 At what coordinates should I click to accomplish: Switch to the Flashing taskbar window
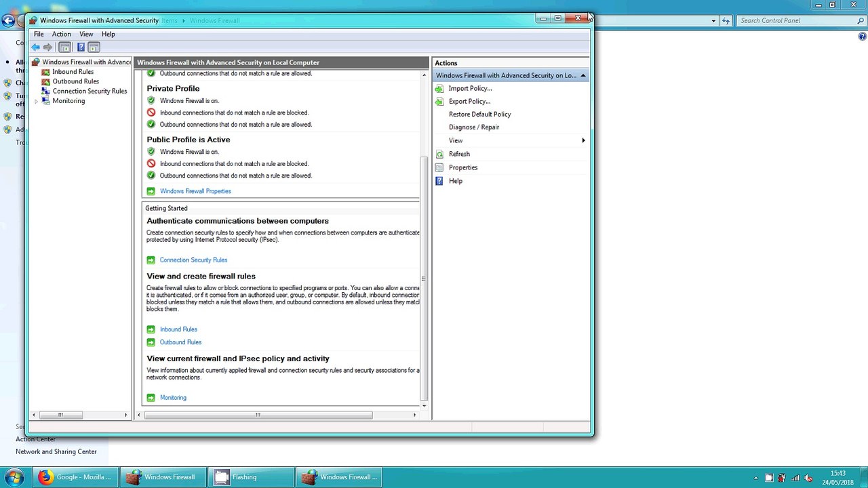(x=251, y=477)
